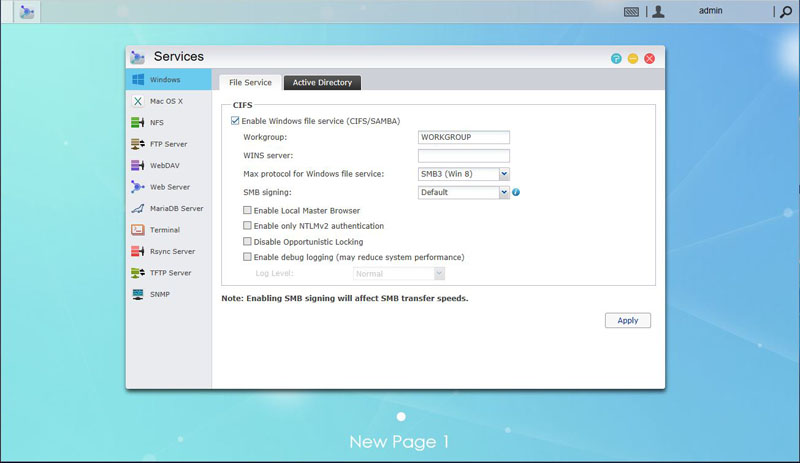Click the keyboard icon in top bar
The height and width of the screenshot is (463, 800).
coord(631,12)
